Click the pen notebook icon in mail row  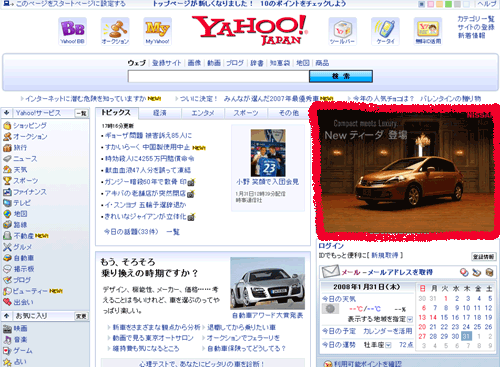click(x=477, y=272)
